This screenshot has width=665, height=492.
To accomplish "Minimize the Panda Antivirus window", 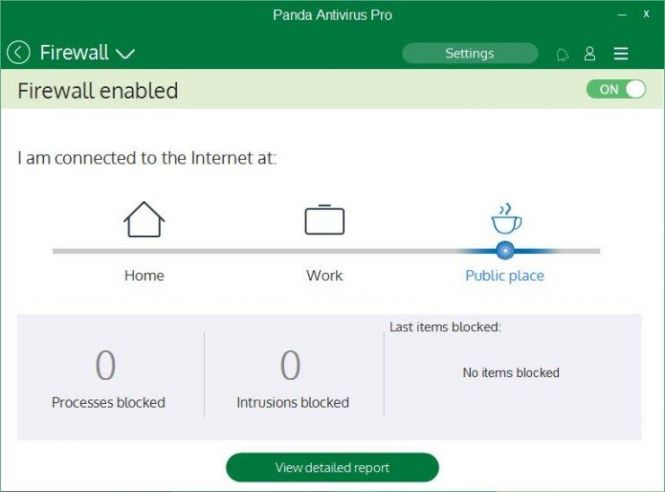I will click(622, 15).
